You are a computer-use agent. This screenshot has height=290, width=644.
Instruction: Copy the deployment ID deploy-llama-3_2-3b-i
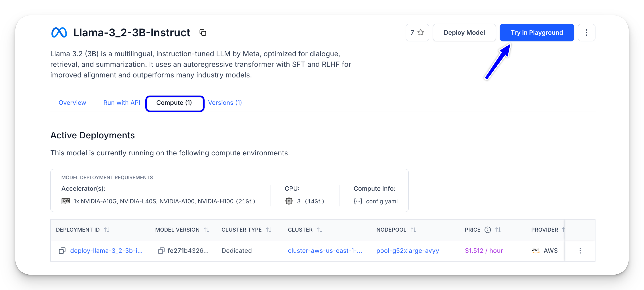pyautogui.click(x=62, y=250)
